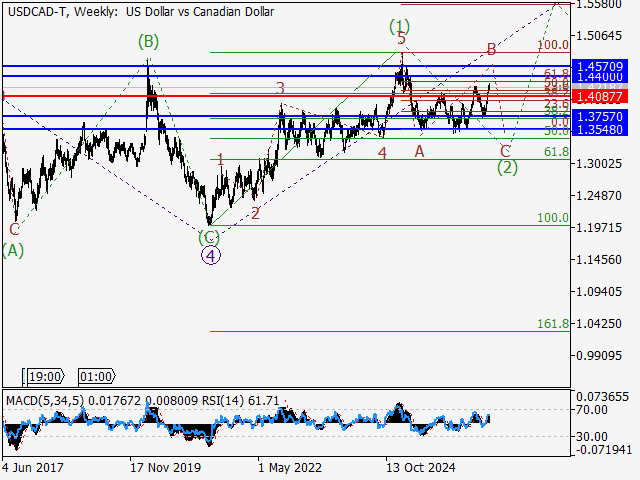
Task: Select the green (A) wave label
Action: pos(13,251)
